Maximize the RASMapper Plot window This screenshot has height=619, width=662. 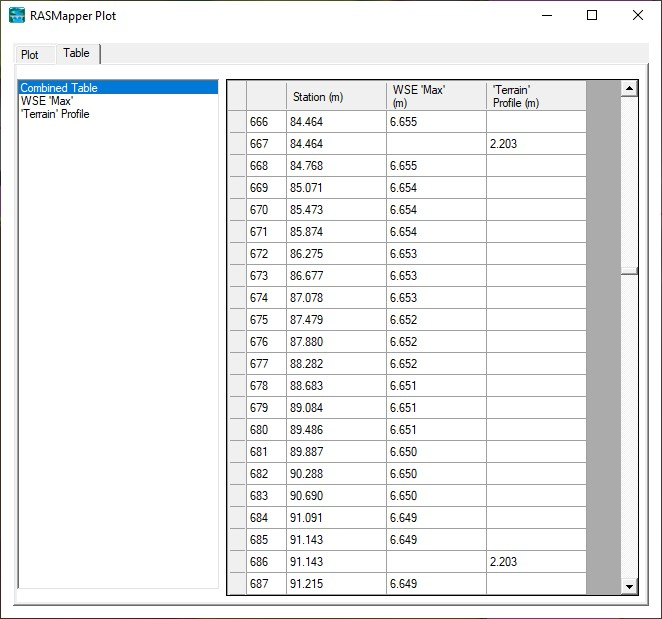pyautogui.click(x=592, y=16)
